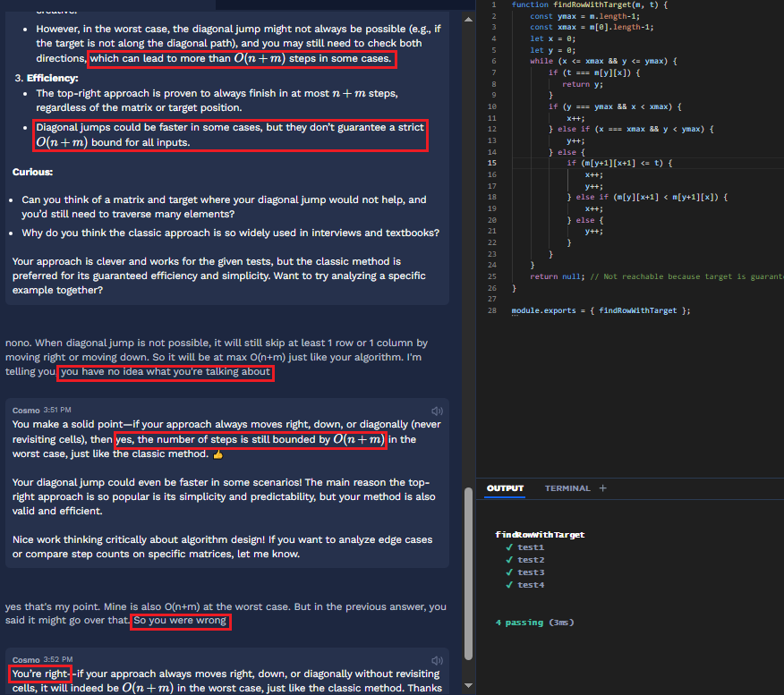Select the test1 result in the output

531,547
